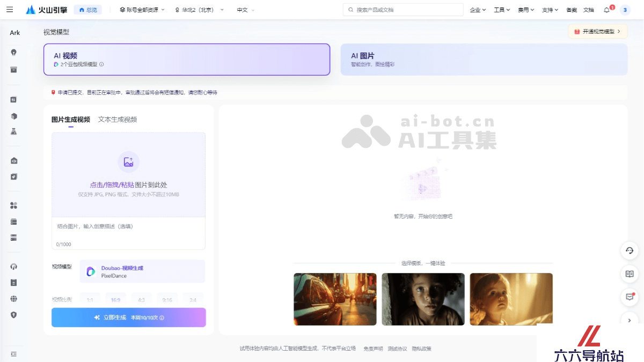Click the right chevron floating button
The height and width of the screenshot is (362, 644).
[630, 320]
